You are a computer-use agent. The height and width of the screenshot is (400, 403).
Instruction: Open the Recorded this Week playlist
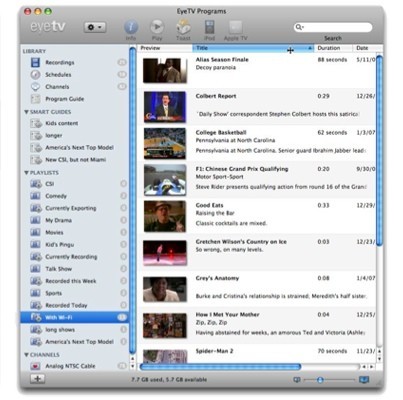point(70,281)
